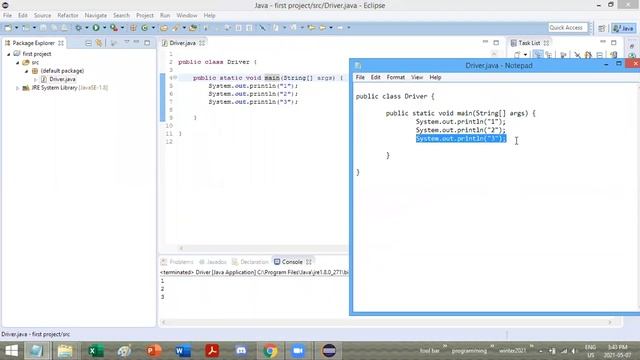Open the Debug dropdown arrow

[87, 28]
